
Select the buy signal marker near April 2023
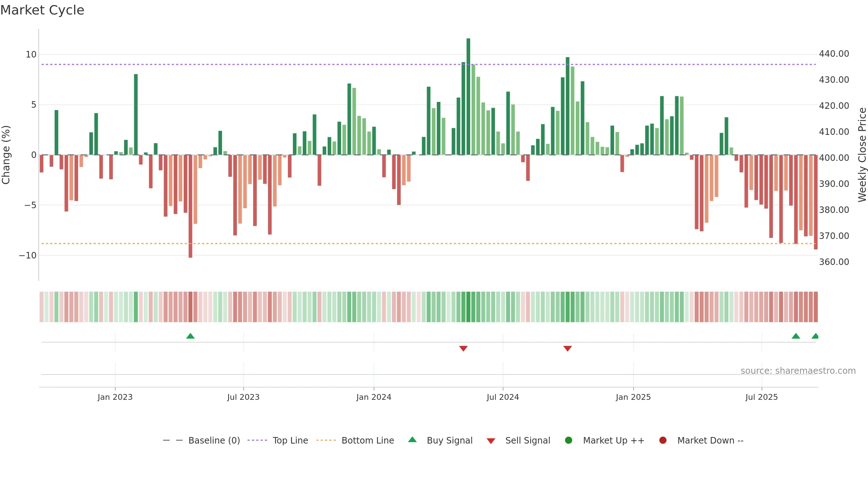click(x=191, y=336)
